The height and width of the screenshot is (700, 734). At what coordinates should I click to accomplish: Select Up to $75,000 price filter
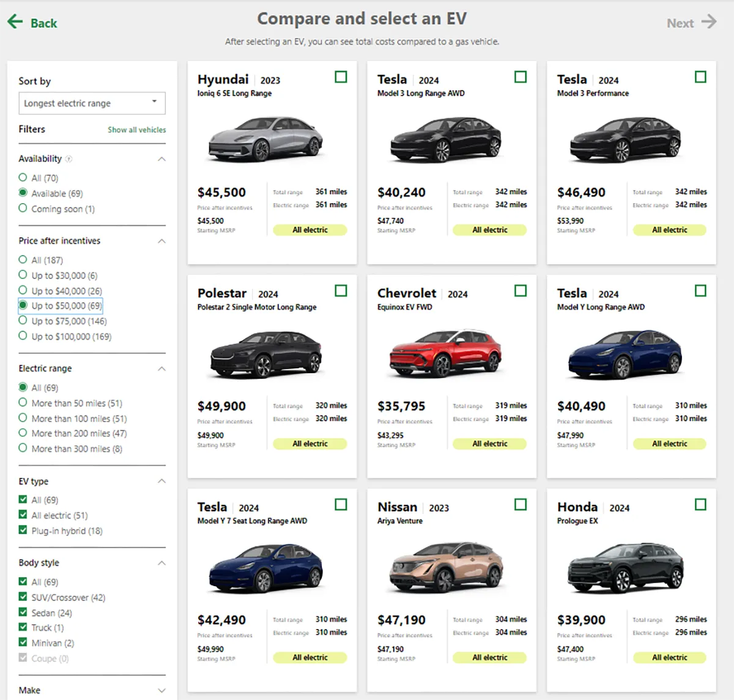[23, 321]
